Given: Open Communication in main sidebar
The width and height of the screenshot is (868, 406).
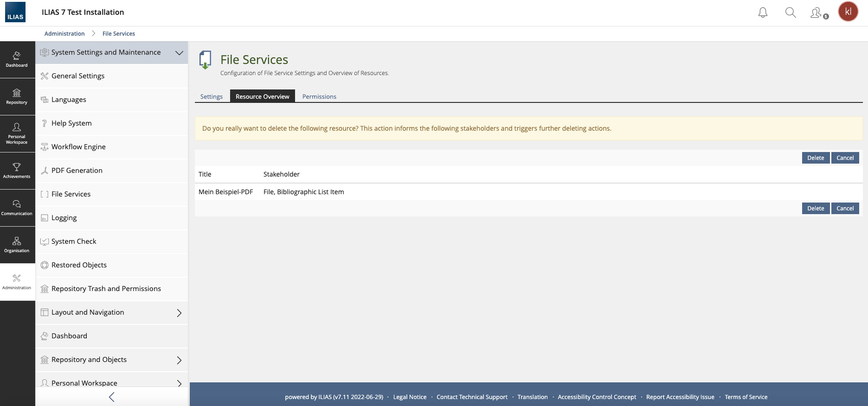Looking at the screenshot, I should point(17,208).
